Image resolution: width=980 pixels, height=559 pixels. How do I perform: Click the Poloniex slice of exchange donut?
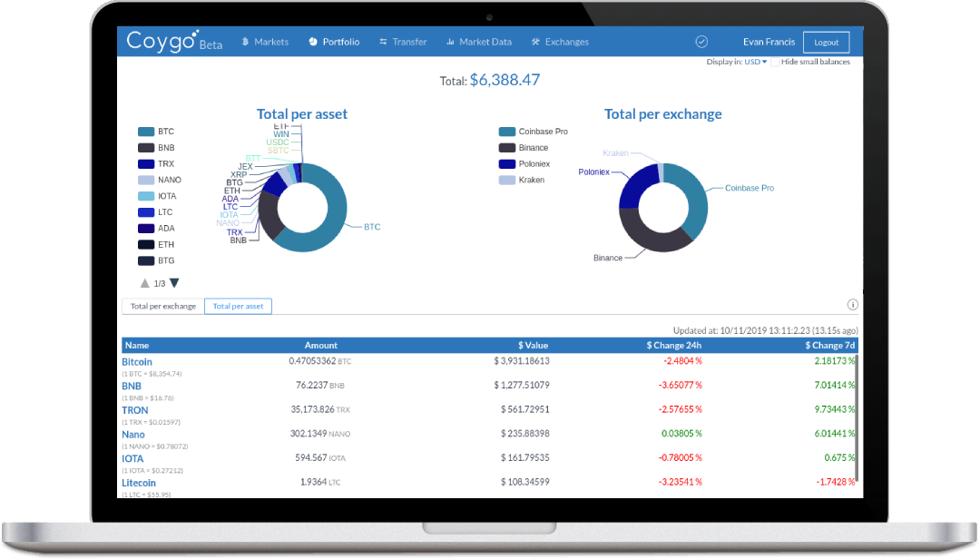(634, 186)
